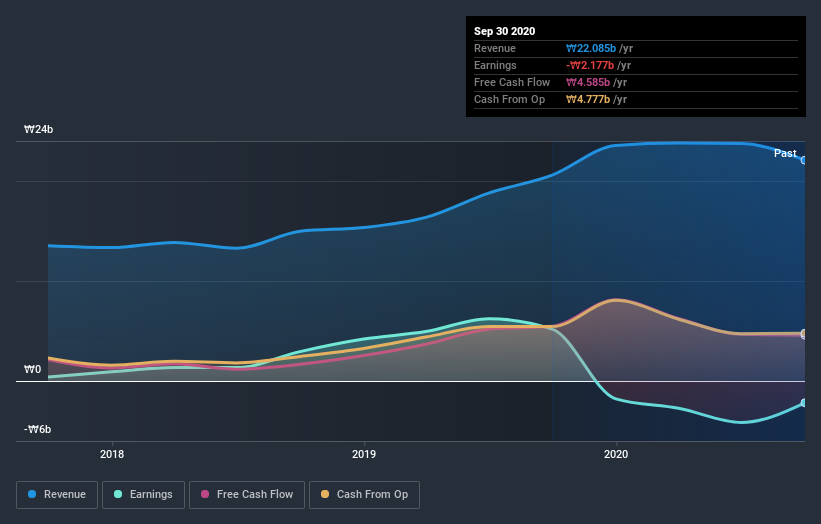Toggle the Free Cash Flow legend button
This screenshot has height=524, width=821.
point(247,495)
